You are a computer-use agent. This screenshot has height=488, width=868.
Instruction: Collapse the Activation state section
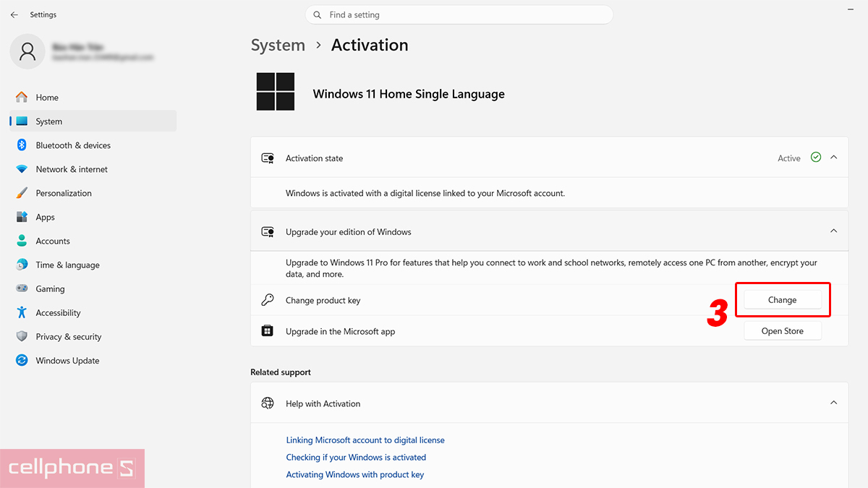pos(833,158)
